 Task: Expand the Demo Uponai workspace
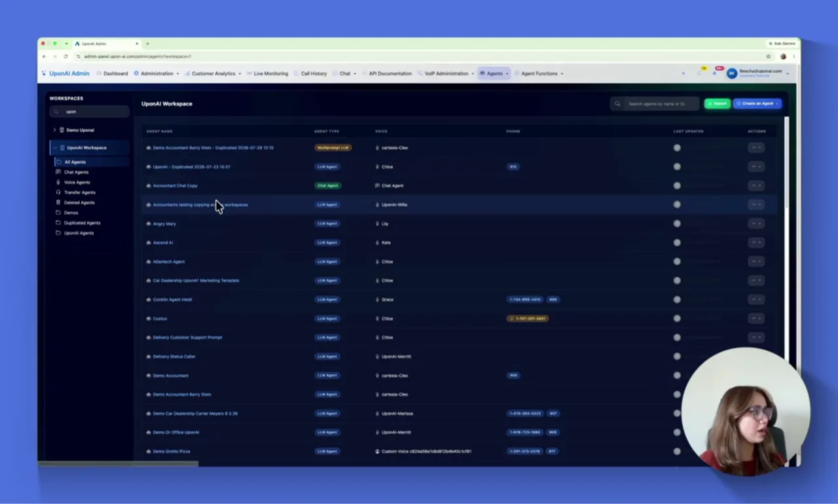click(54, 130)
